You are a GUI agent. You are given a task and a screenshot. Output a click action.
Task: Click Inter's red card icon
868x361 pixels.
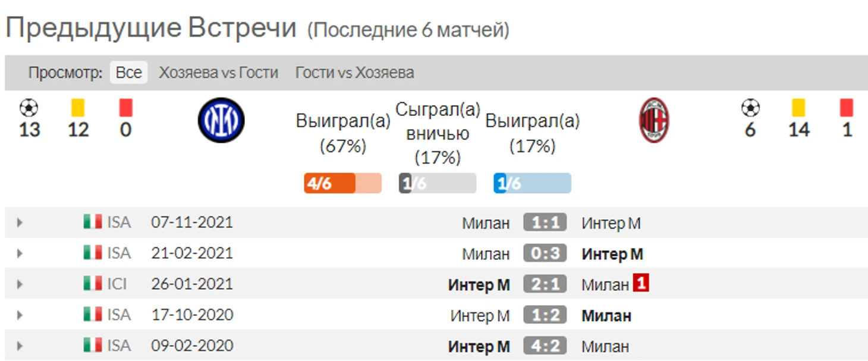(125, 108)
